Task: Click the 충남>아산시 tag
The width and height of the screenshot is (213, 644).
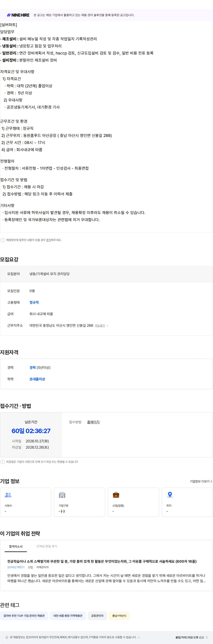Action: (119, 616)
